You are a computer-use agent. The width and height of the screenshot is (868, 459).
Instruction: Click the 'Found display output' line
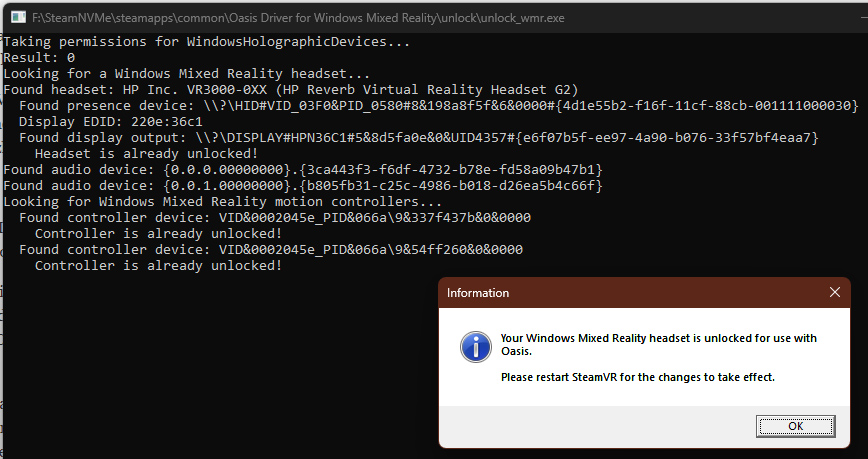418,138
